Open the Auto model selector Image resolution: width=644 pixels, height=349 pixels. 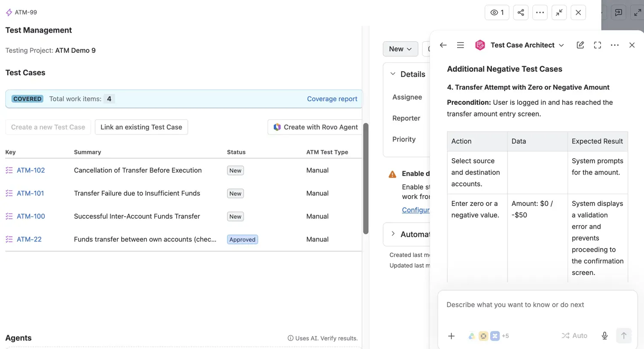[x=574, y=336]
